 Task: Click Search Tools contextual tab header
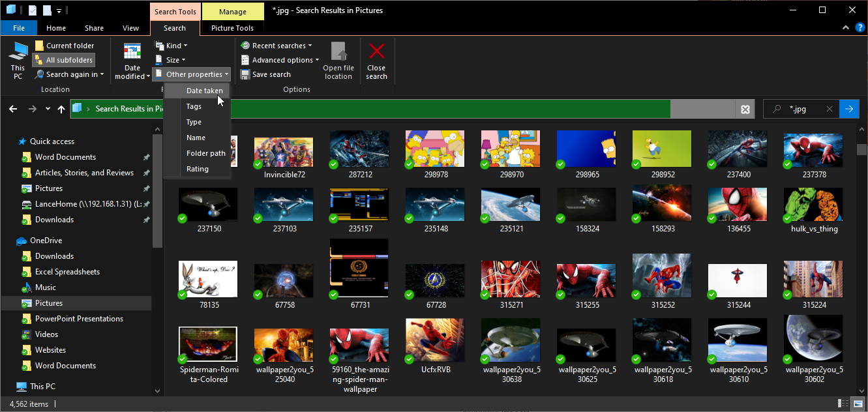[175, 12]
